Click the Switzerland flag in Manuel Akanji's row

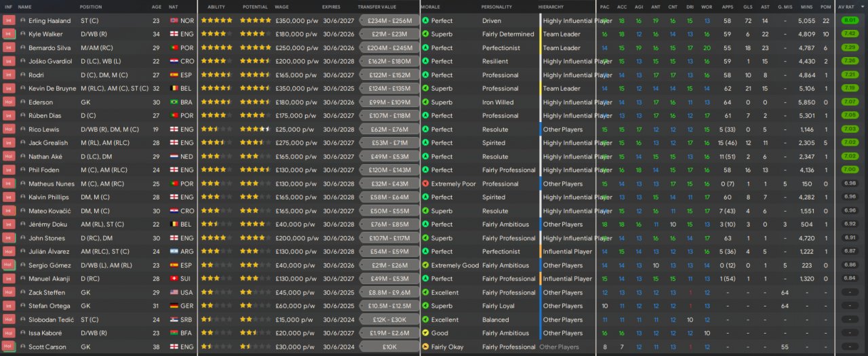[x=174, y=279]
